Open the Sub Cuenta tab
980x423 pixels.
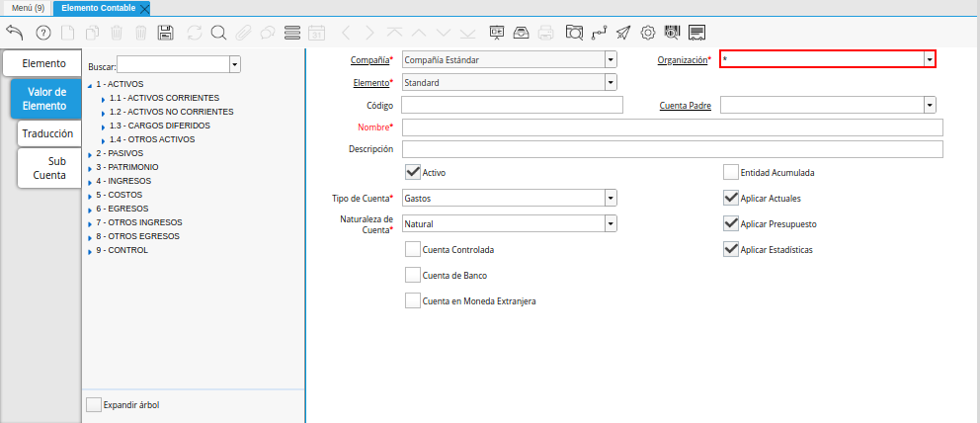(x=49, y=168)
